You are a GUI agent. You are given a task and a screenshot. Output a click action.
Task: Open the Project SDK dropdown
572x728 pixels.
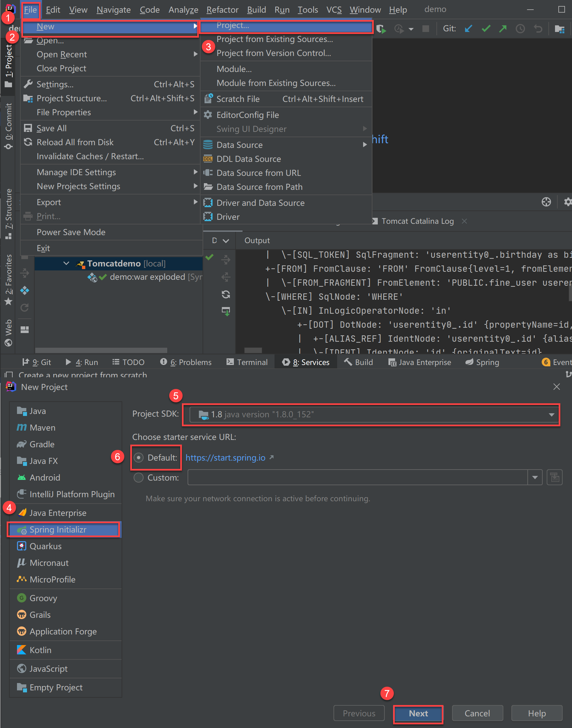coord(374,414)
